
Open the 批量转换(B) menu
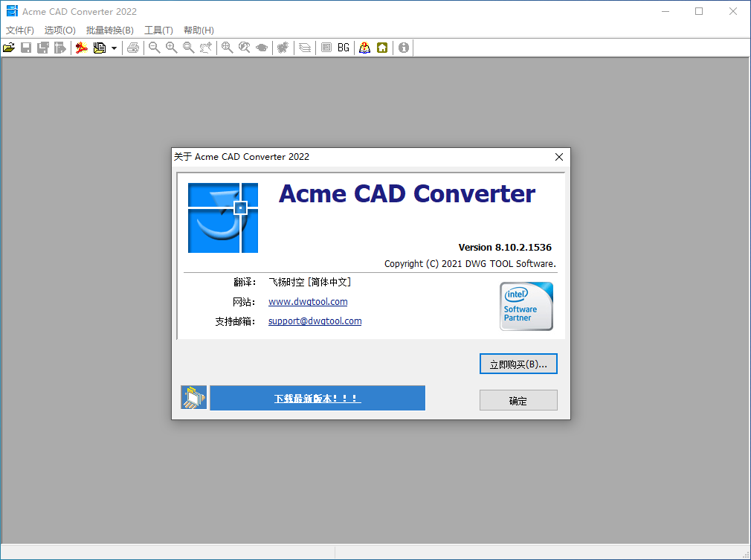pos(109,30)
